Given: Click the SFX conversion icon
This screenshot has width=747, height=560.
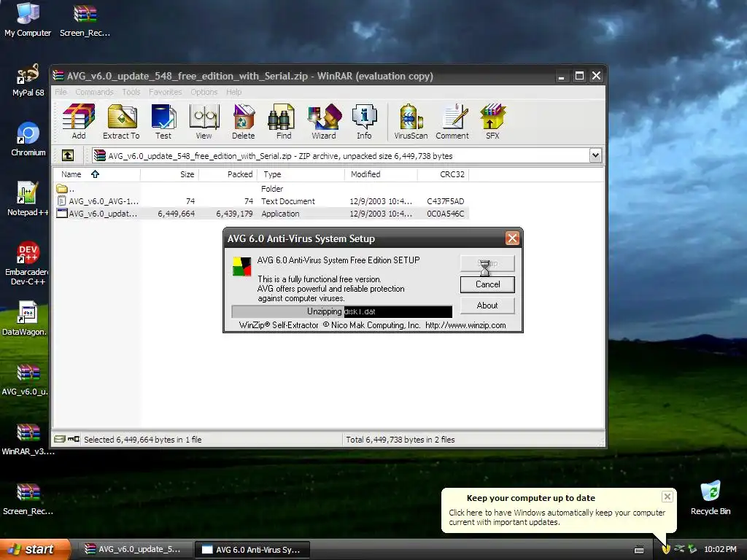Looking at the screenshot, I should pos(492,122).
